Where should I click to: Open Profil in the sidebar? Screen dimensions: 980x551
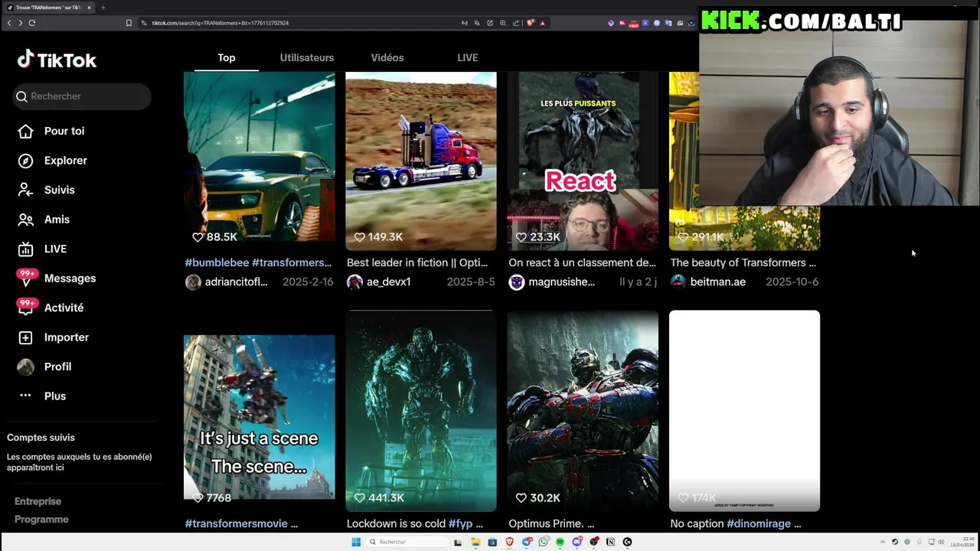45,367
